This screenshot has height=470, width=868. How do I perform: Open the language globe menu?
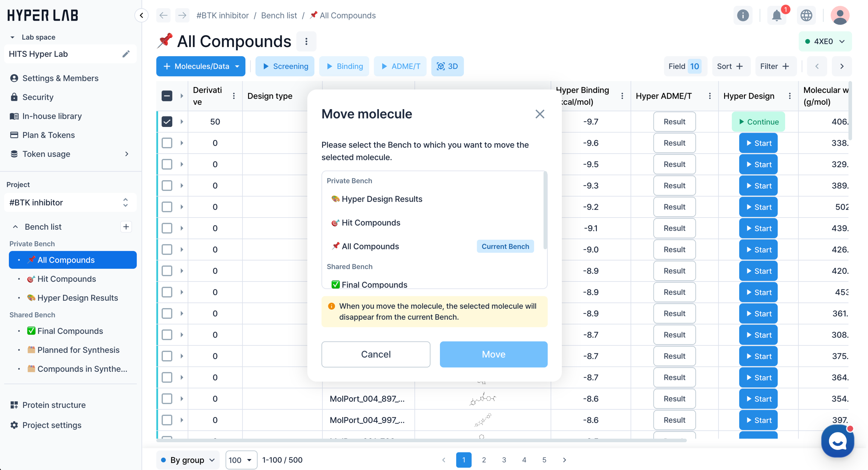pos(806,15)
